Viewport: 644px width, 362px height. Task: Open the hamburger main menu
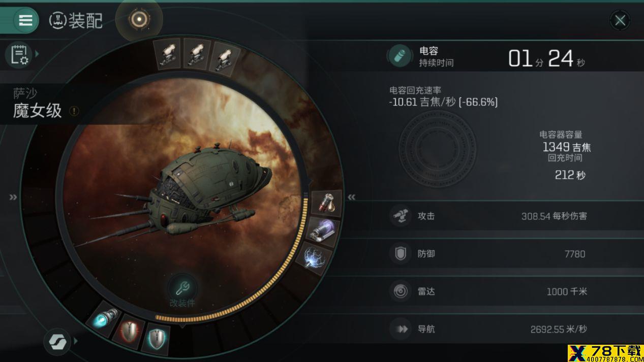(25, 20)
